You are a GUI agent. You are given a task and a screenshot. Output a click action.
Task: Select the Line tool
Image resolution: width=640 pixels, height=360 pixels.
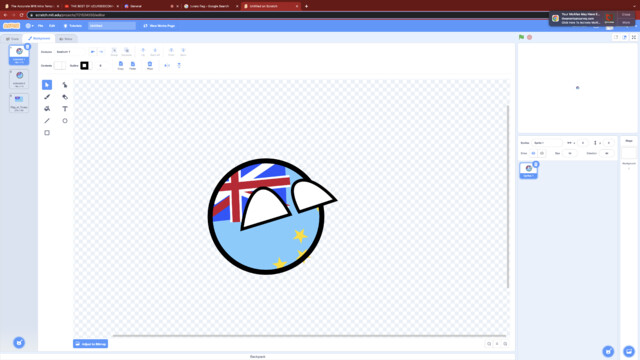(47, 121)
